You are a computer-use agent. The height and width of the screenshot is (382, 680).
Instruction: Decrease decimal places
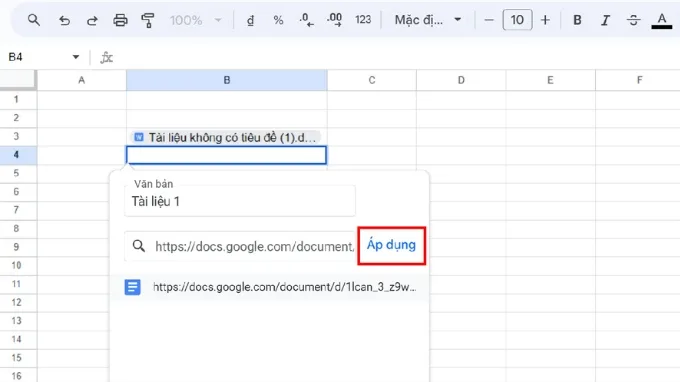306,20
